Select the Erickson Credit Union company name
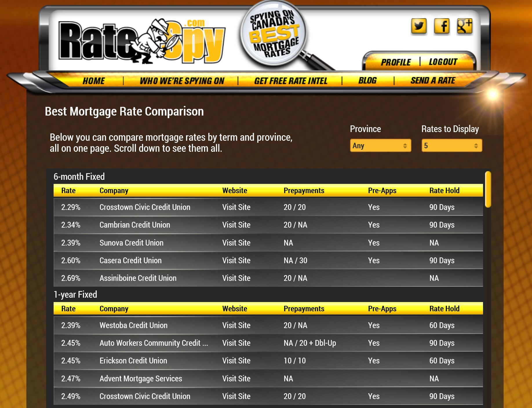 click(133, 361)
